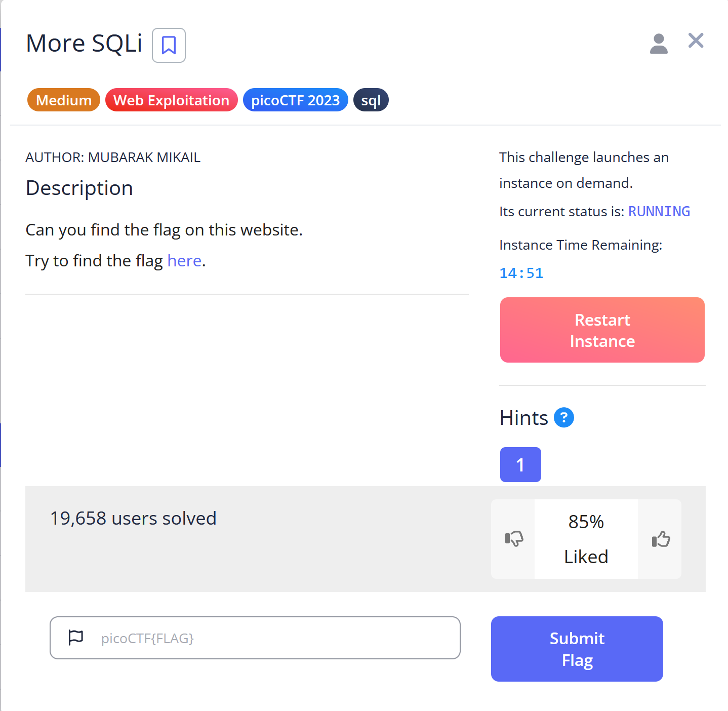This screenshot has width=728, height=711.
Task: Click the 85% Liked rating display
Action: point(586,539)
